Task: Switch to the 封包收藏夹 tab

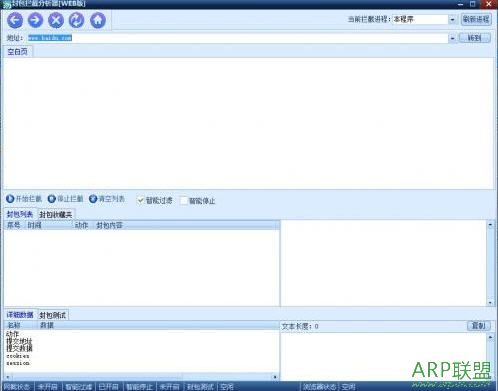Action: pos(55,214)
